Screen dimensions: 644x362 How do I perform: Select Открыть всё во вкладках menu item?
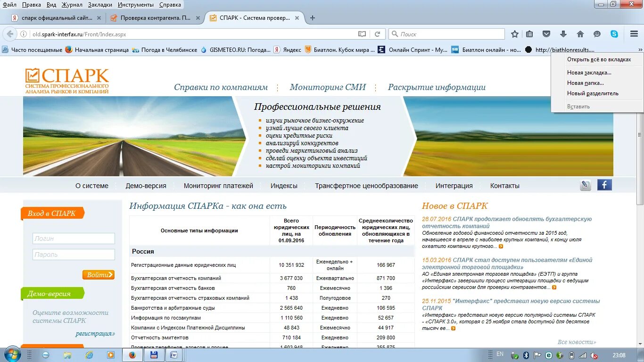pyautogui.click(x=599, y=60)
